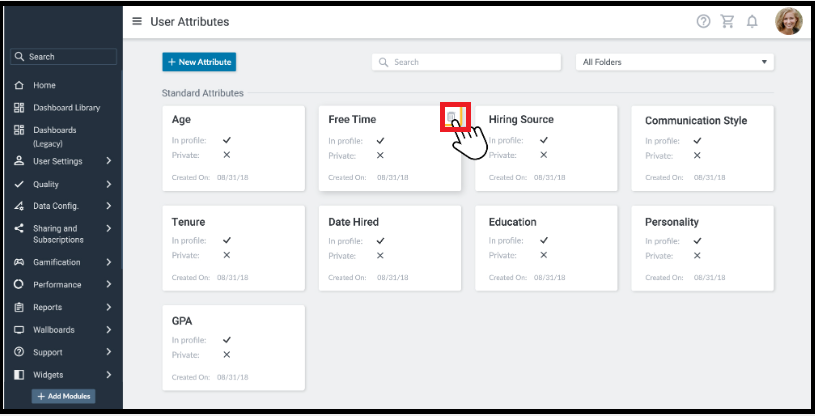The image size is (815, 416).
Task: Open Dashboard Library menu item
Action: [x=67, y=108]
